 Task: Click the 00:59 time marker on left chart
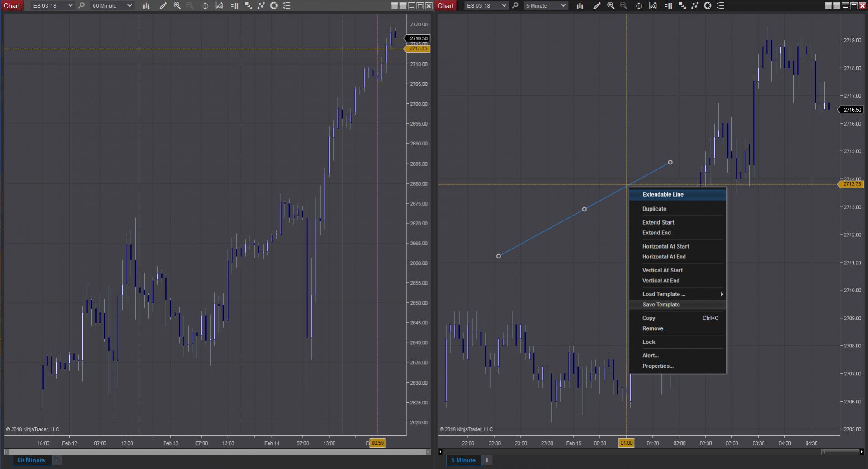click(x=377, y=443)
